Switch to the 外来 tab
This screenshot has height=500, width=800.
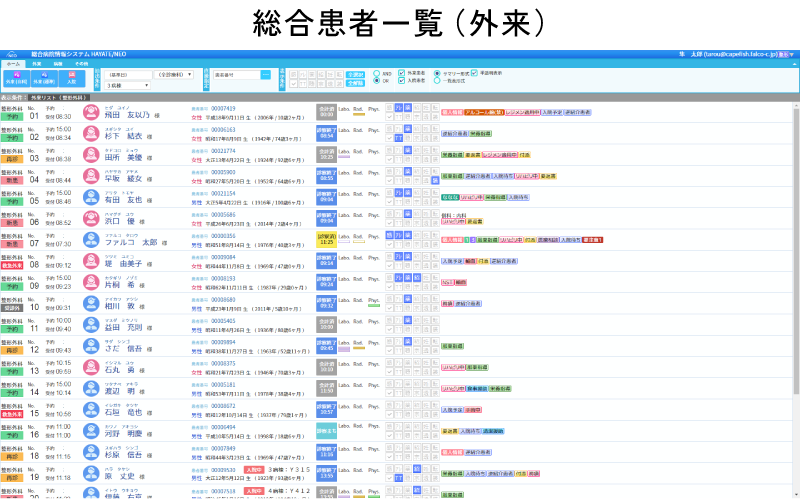[37, 64]
